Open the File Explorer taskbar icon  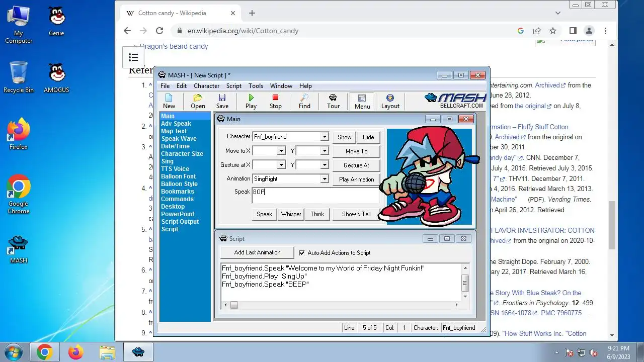click(x=107, y=352)
